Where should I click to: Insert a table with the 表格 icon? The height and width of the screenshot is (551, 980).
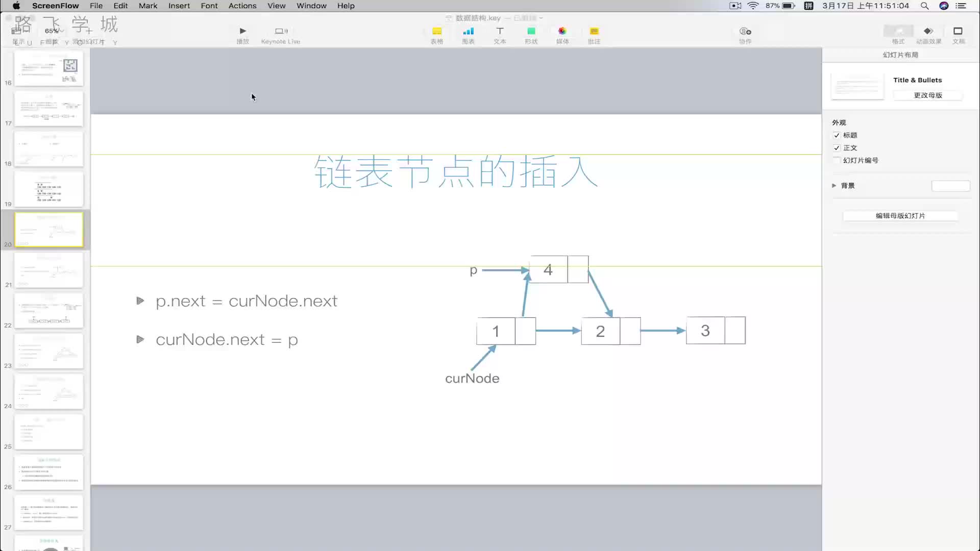(437, 35)
